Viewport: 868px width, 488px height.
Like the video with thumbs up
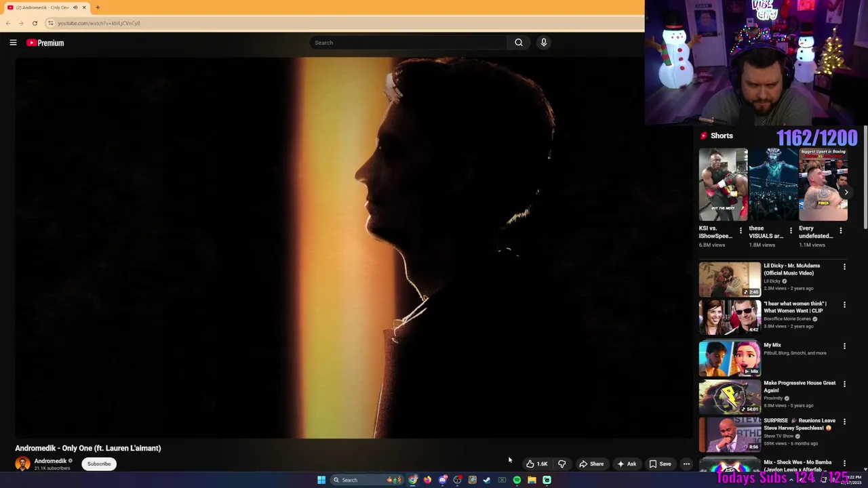point(536,464)
